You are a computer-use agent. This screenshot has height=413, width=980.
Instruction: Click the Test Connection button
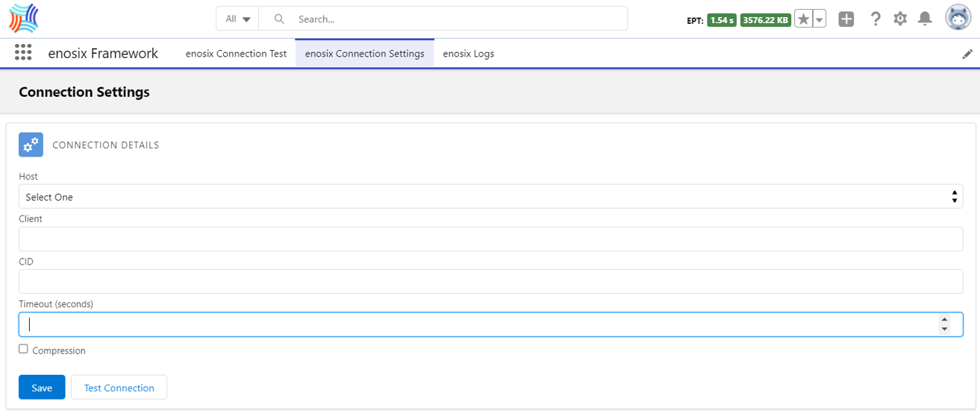(x=119, y=388)
